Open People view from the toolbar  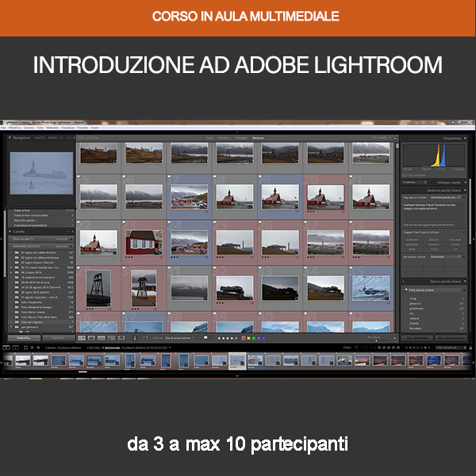point(121,338)
